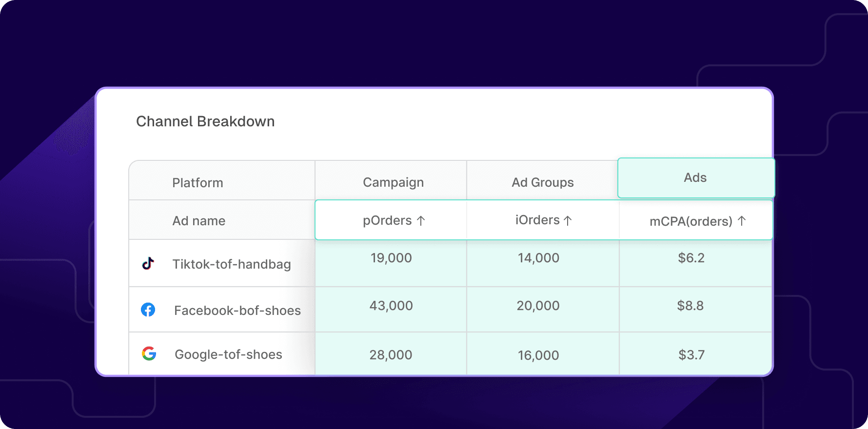Switch to the Campaign tab

tap(393, 182)
